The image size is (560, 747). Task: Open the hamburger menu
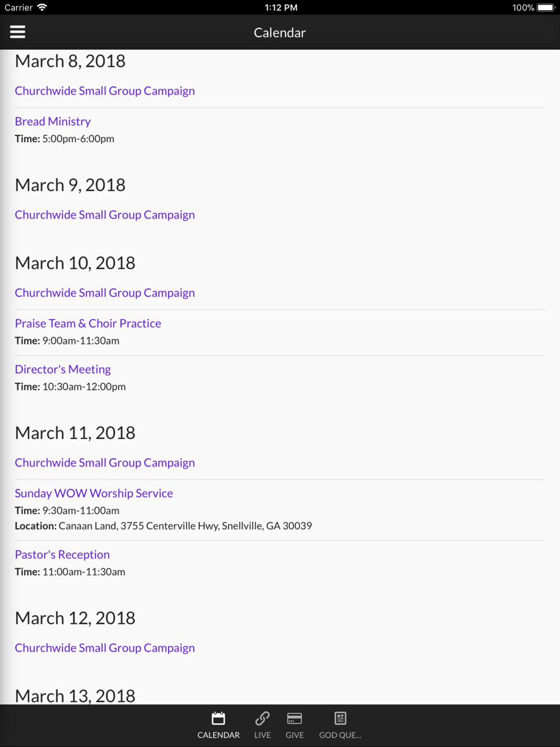18,32
